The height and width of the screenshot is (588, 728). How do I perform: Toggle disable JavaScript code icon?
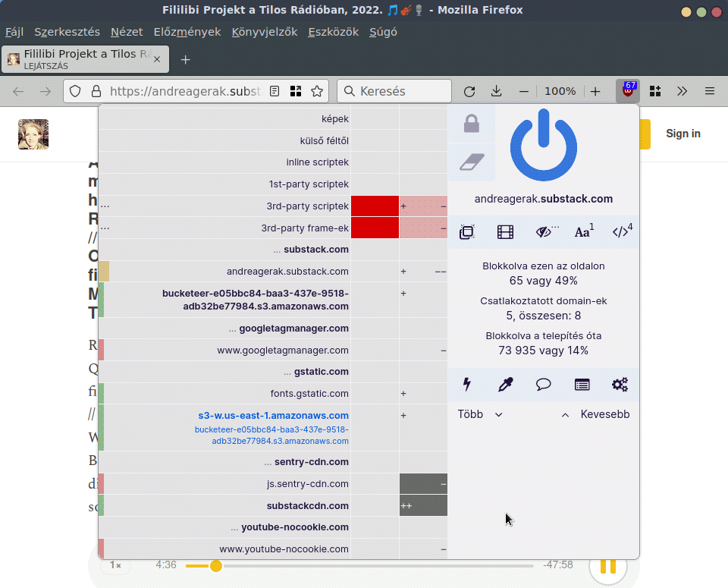coord(622,231)
